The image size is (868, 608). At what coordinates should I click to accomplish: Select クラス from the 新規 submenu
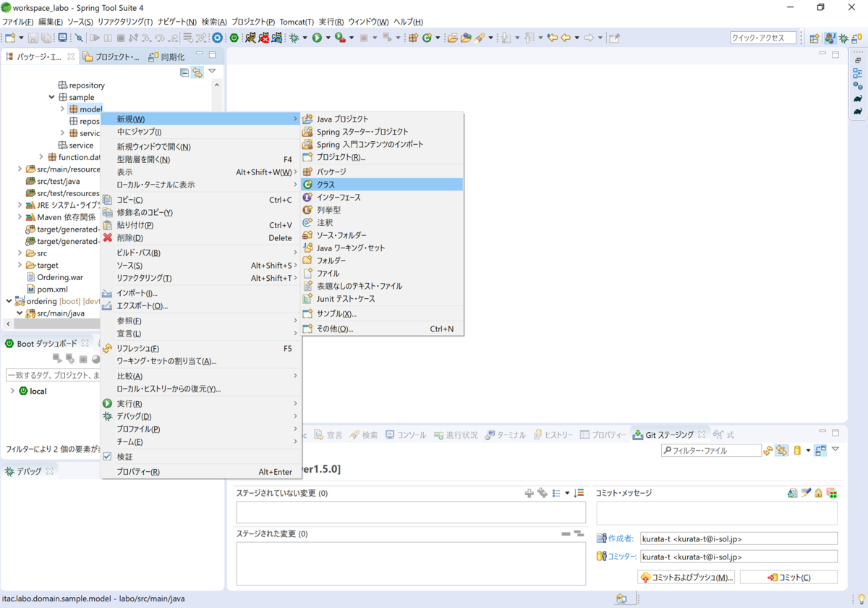click(325, 185)
